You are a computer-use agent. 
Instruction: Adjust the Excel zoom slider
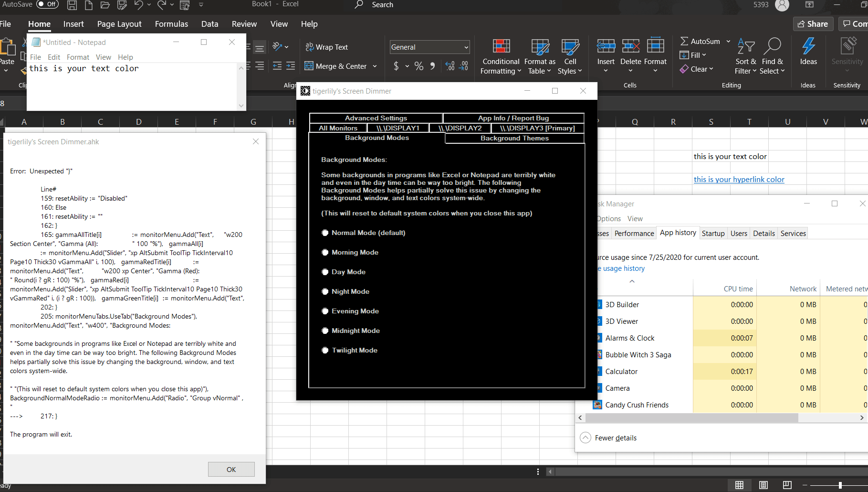point(840,485)
